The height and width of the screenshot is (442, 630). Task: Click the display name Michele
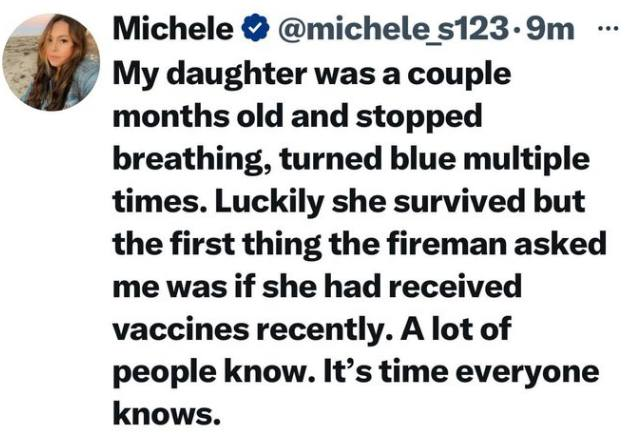pyautogui.click(x=174, y=29)
